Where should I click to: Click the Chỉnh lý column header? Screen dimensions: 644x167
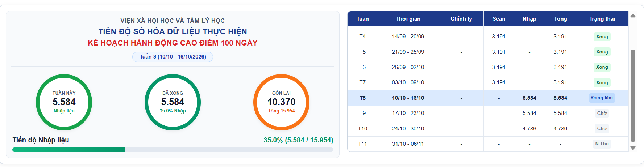click(461, 19)
